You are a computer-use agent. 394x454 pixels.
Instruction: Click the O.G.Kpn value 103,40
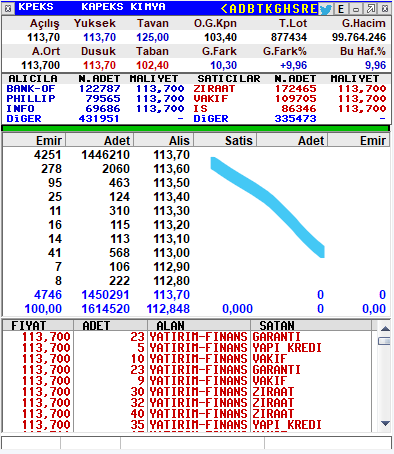(220, 37)
